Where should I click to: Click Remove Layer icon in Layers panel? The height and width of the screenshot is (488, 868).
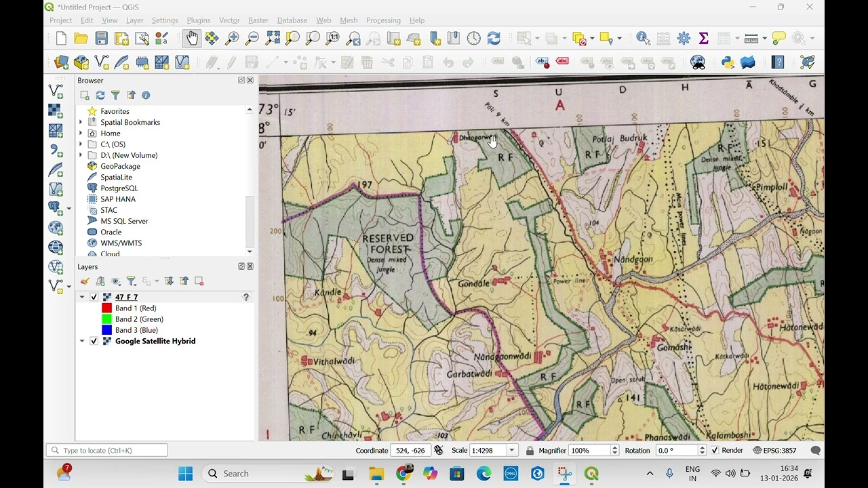pyautogui.click(x=199, y=281)
